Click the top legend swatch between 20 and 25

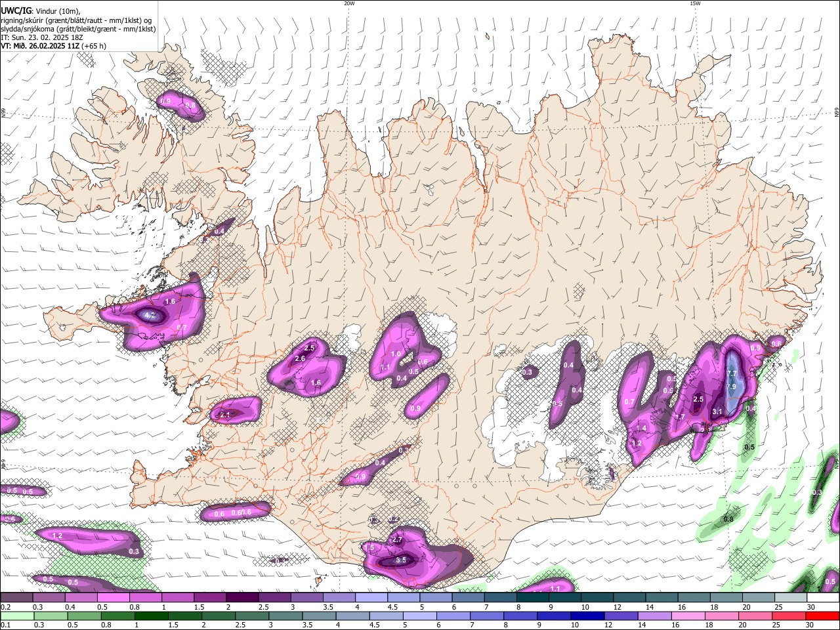[760, 598]
